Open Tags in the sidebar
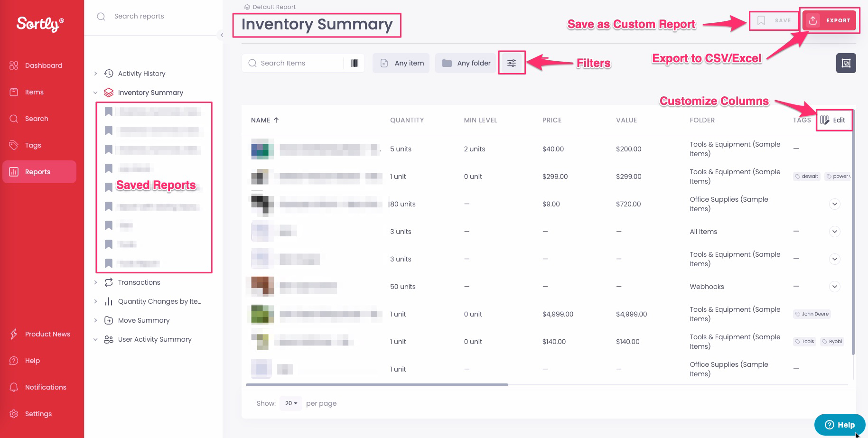 (33, 145)
